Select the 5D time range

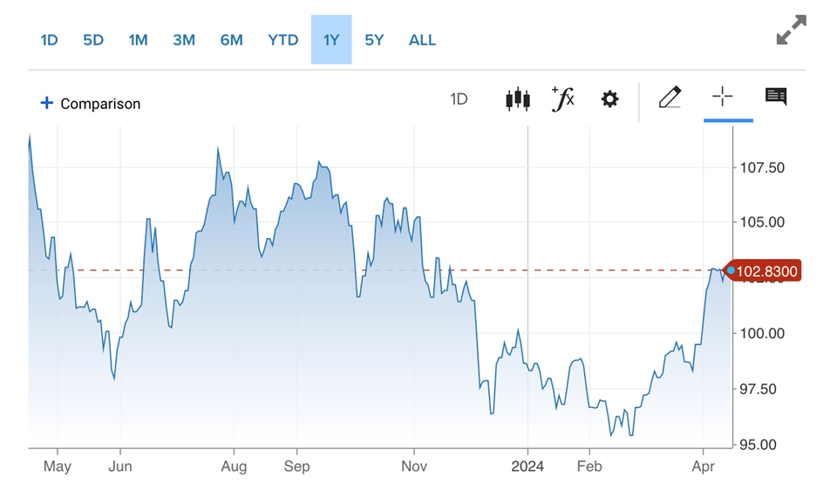[x=93, y=40]
